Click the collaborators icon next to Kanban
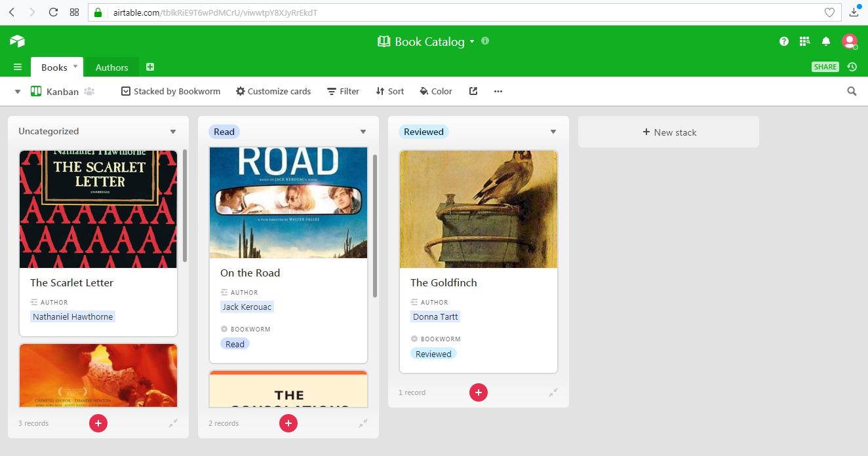 (89, 92)
